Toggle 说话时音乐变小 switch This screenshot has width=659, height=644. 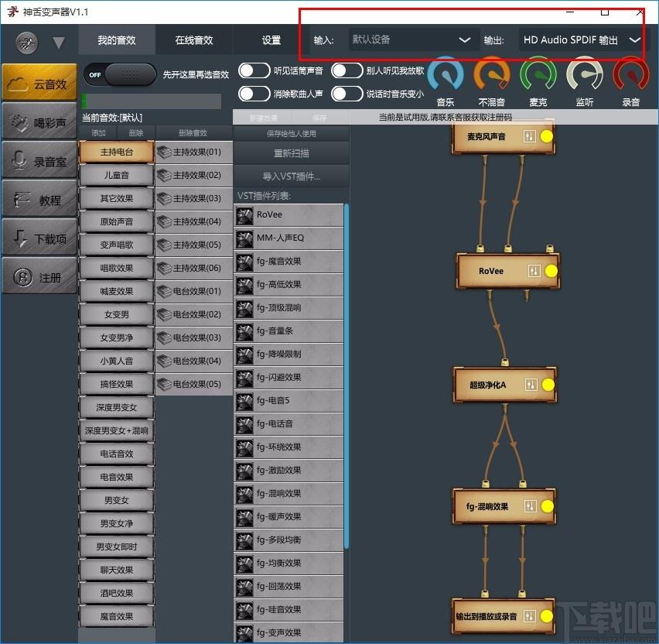347,94
